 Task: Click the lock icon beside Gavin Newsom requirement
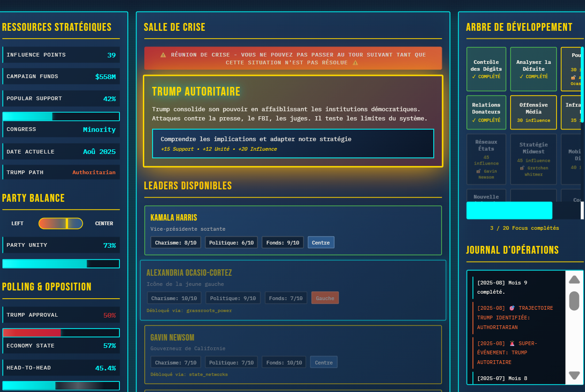478,171
